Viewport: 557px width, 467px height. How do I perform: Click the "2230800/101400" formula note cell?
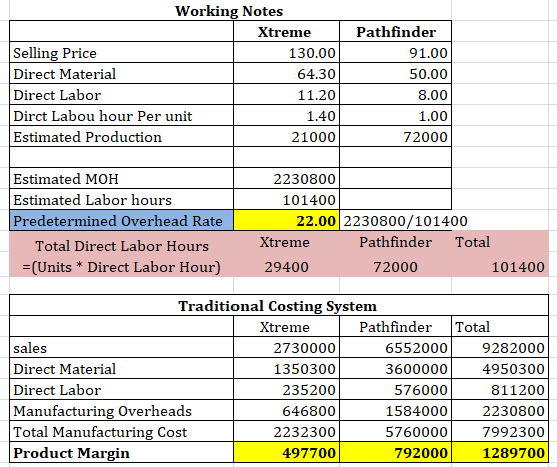pyautogui.click(x=405, y=221)
